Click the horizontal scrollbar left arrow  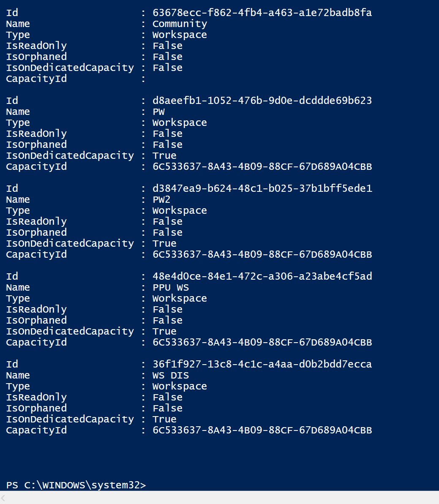point(3,498)
